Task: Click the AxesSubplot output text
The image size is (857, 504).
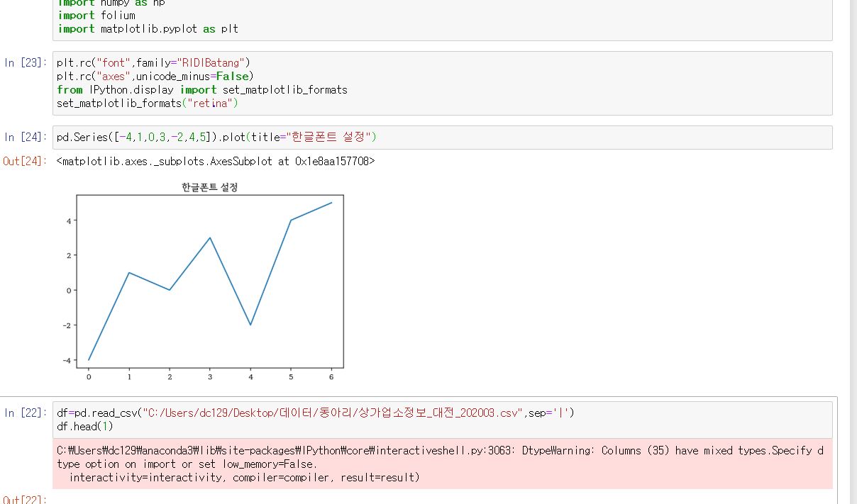Action: (216, 162)
